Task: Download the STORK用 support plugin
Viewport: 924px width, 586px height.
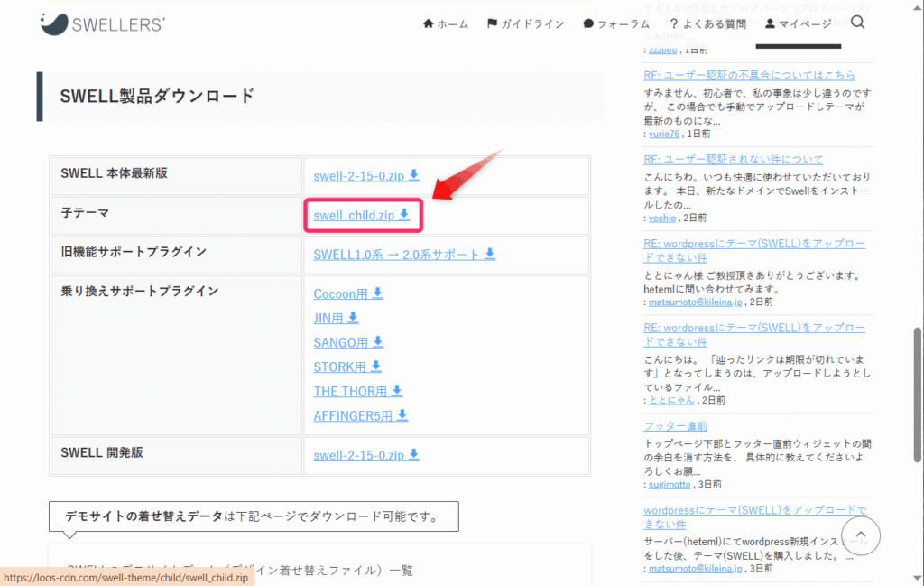Action: click(x=347, y=367)
